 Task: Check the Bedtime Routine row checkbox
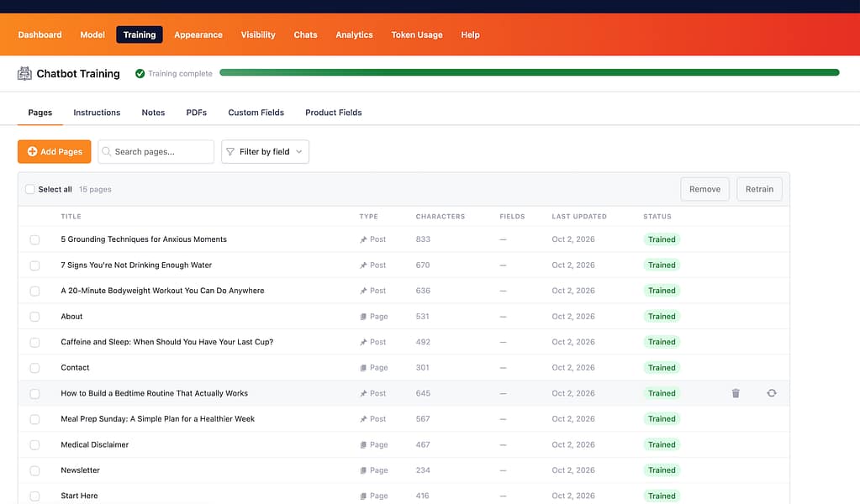pos(34,393)
